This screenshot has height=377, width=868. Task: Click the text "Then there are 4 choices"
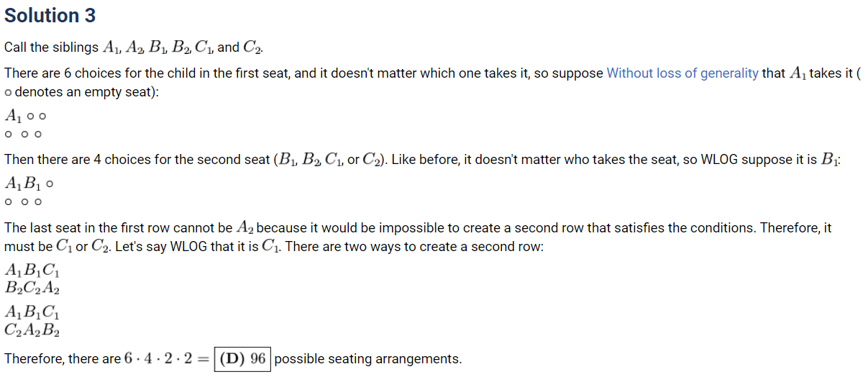(72, 159)
